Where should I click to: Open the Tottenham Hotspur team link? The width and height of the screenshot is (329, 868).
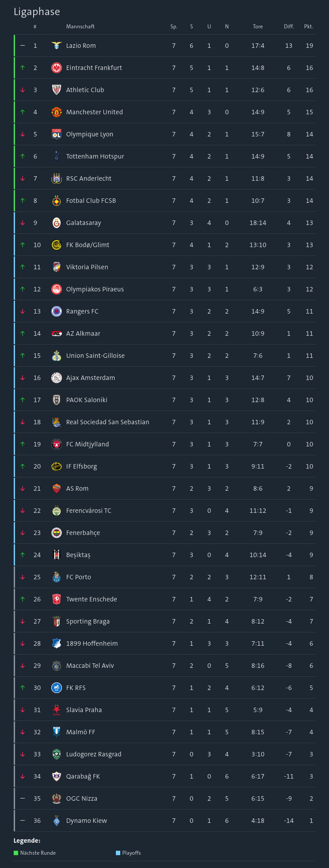tap(95, 156)
